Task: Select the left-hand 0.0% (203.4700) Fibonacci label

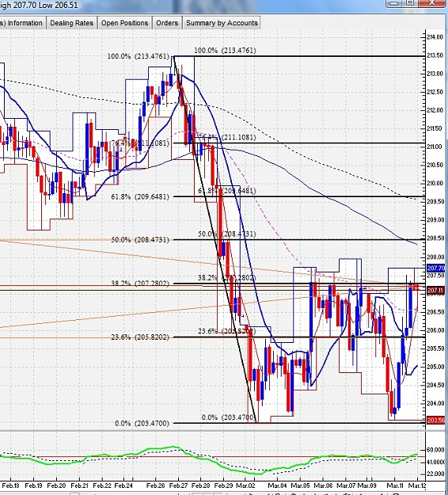Action: [142, 424]
